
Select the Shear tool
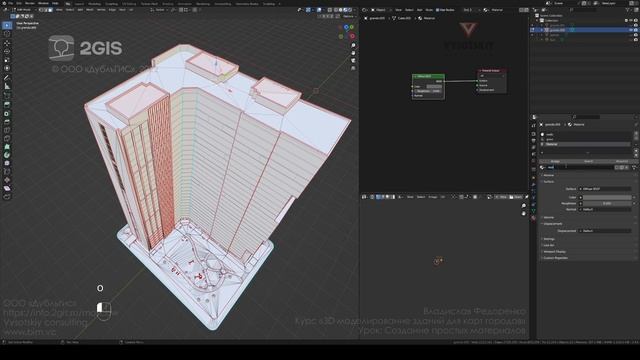pyautogui.click(x=7, y=188)
